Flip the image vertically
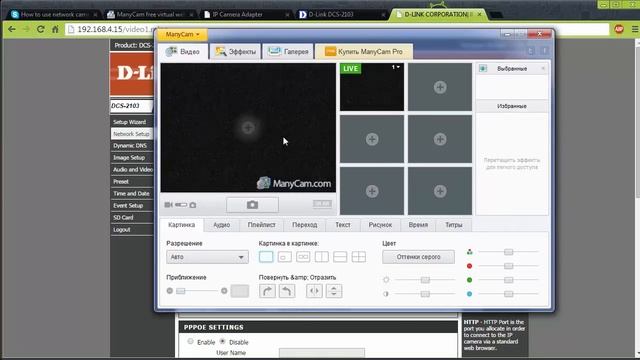This screenshot has width=640, height=360. (x=334, y=291)
